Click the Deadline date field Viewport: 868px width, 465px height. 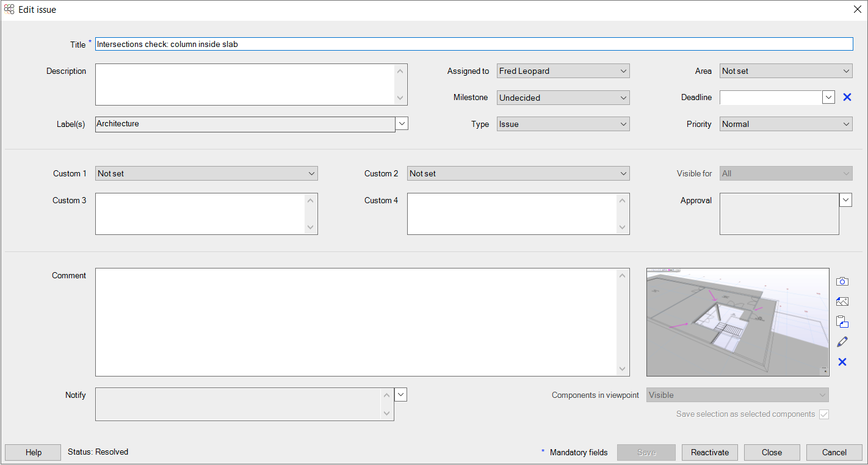[x=771, y=97]
